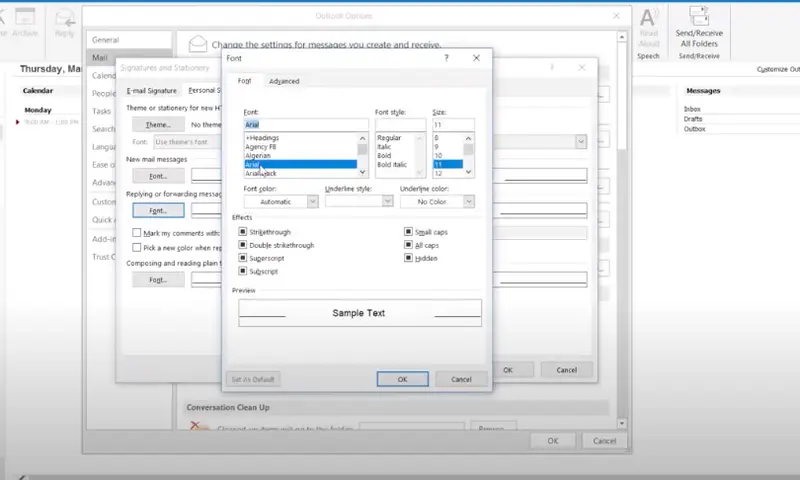Click Size list down arrow
Screen dimensions: 800x480
468,172
